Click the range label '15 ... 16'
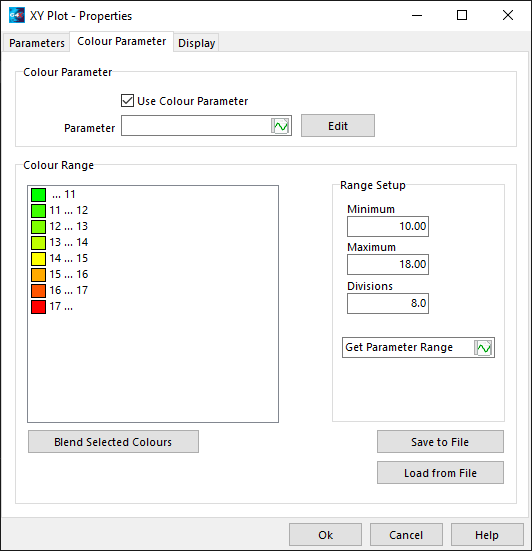 point(69,274)
